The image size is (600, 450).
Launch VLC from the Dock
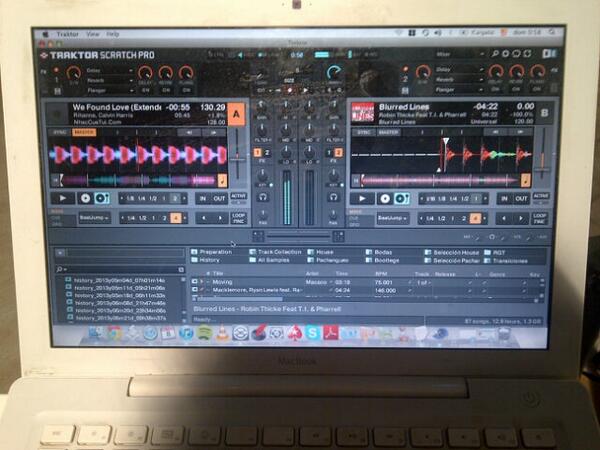[222, 333]
